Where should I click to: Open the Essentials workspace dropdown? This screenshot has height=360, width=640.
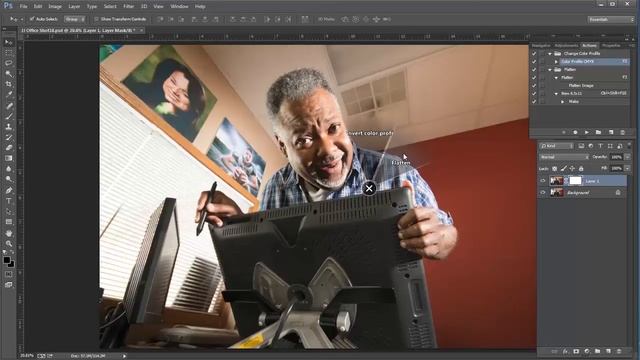(x=611, y=19)
